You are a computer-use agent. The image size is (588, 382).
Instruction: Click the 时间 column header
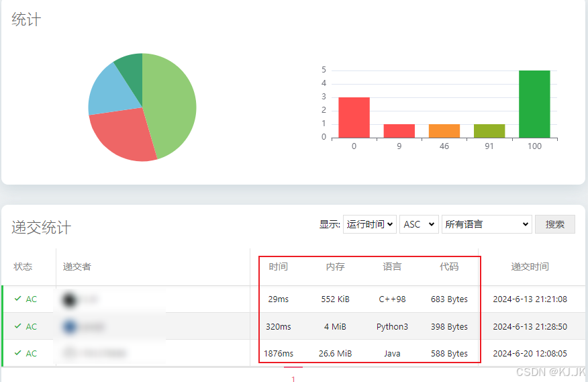point(279,267)
